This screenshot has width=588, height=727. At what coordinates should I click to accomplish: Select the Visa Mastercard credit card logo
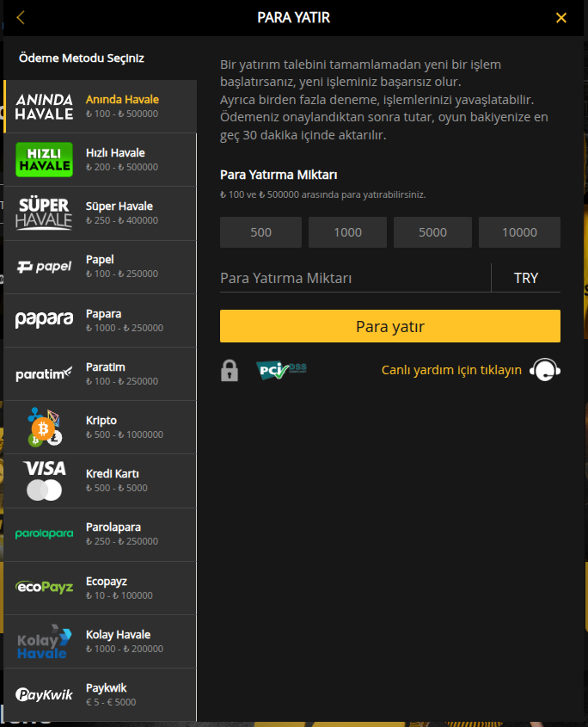[x=44, y=480]
